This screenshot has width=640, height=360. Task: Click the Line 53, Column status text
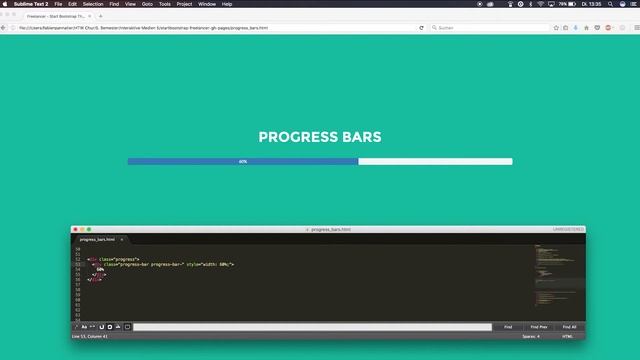tap(90, 337)
